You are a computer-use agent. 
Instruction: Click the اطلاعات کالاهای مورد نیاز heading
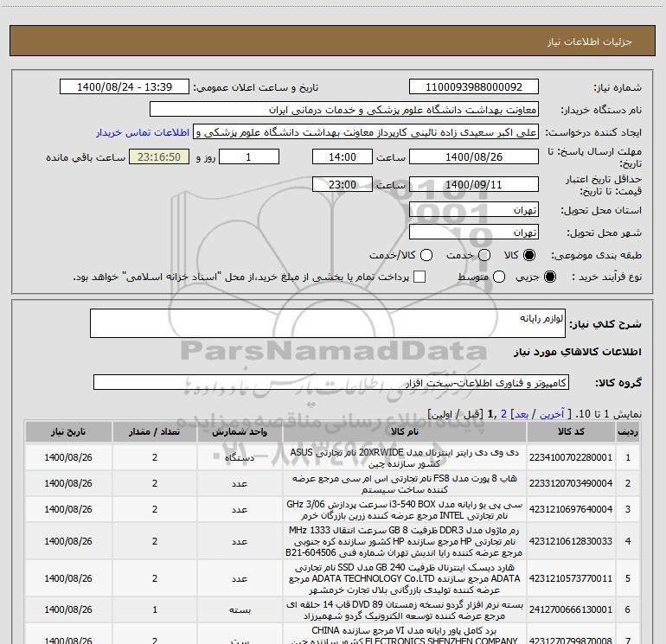pyautogui.click(x=578, y=352)
